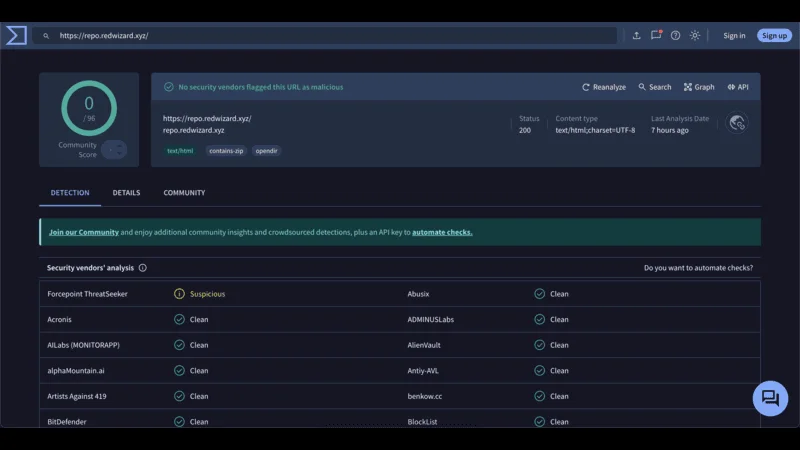The width and height of the screenshot is (800, 450).
Task: Click 'Do you want to automate checks?' text
Action: coord(698,268)
